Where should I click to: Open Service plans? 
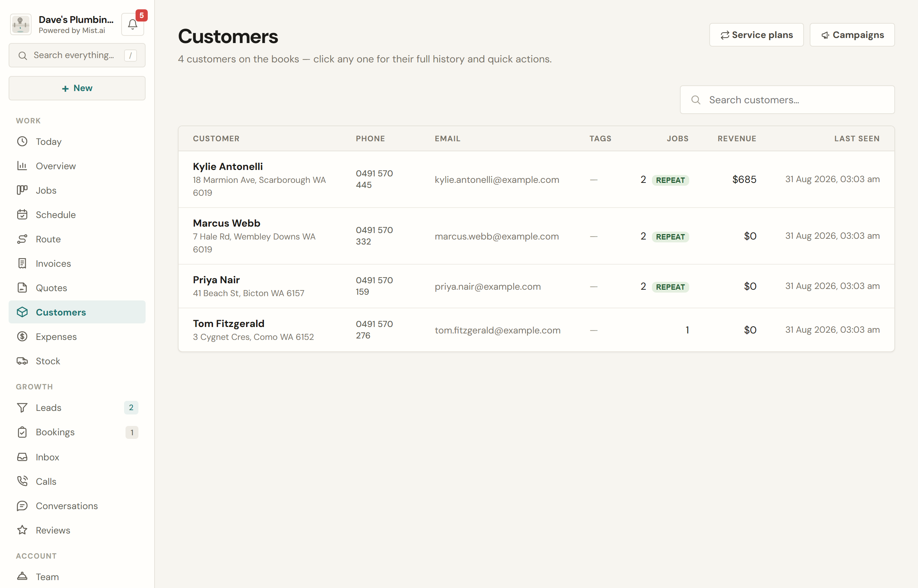point(756,35)
